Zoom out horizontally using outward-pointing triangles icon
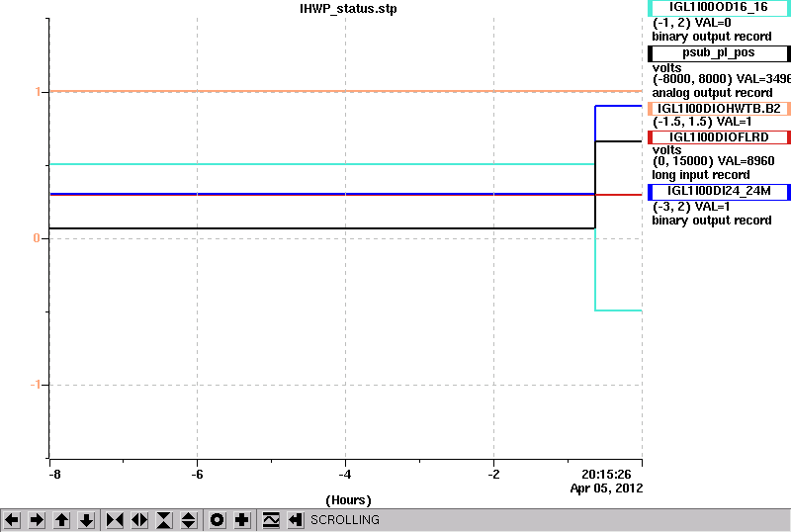The image size is (791, 532). [139, 520]
